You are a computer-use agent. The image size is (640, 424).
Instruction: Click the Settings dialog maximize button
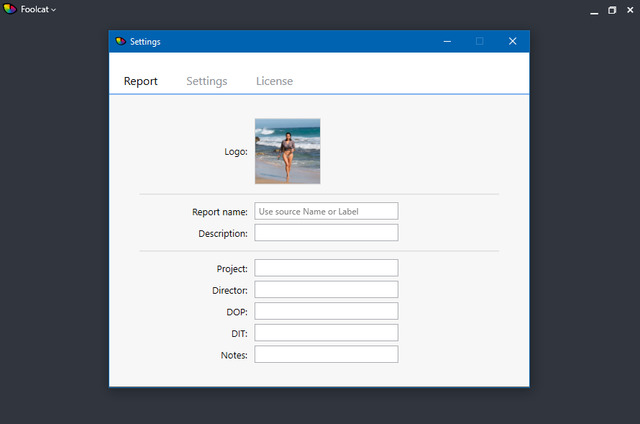click(479, 41)
